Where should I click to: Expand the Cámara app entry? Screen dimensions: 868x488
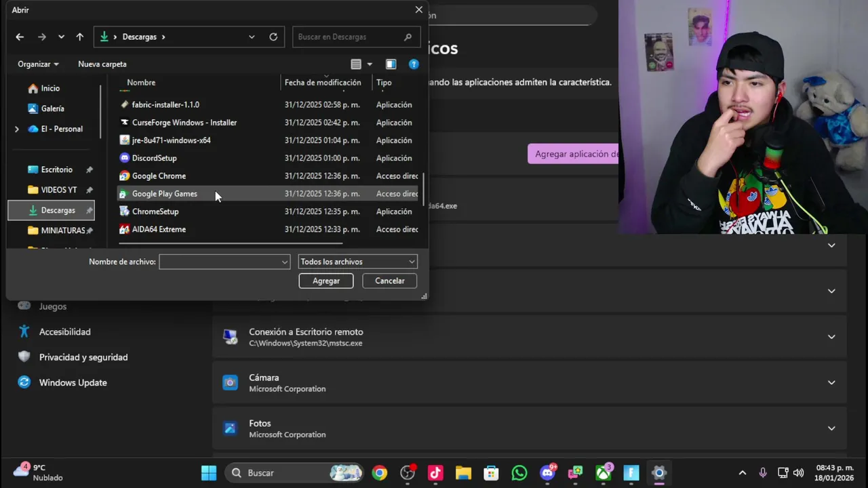(831, 382)
